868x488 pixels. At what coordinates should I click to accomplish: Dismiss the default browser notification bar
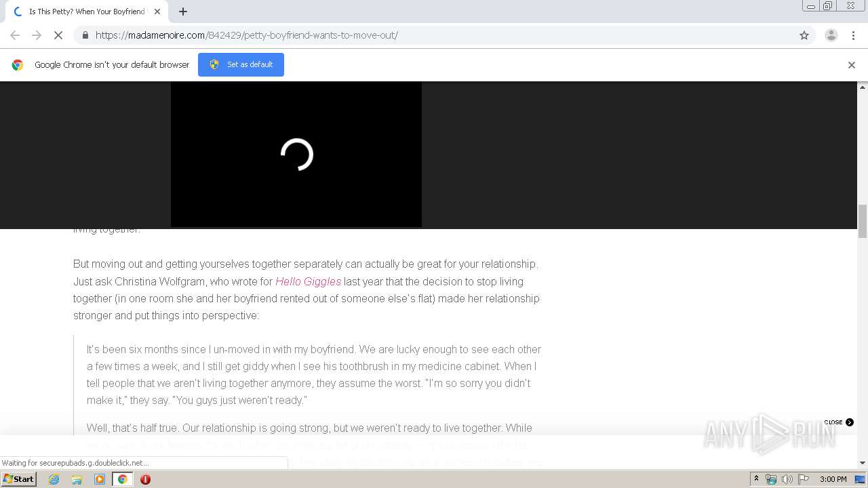click(x=852, y=65)
